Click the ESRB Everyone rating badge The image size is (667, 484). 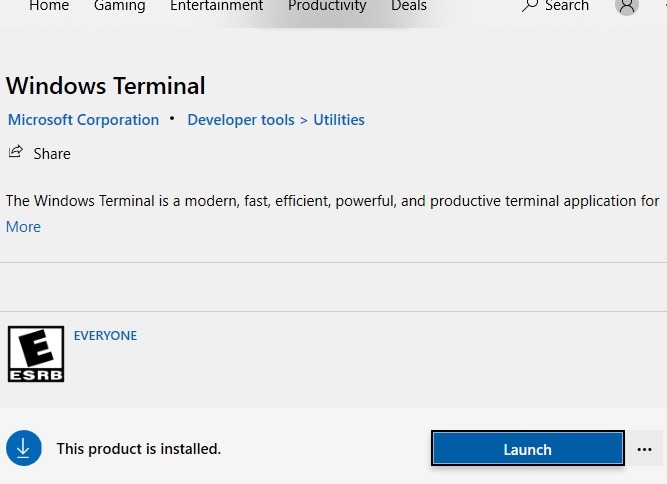[x=36, y=354]
